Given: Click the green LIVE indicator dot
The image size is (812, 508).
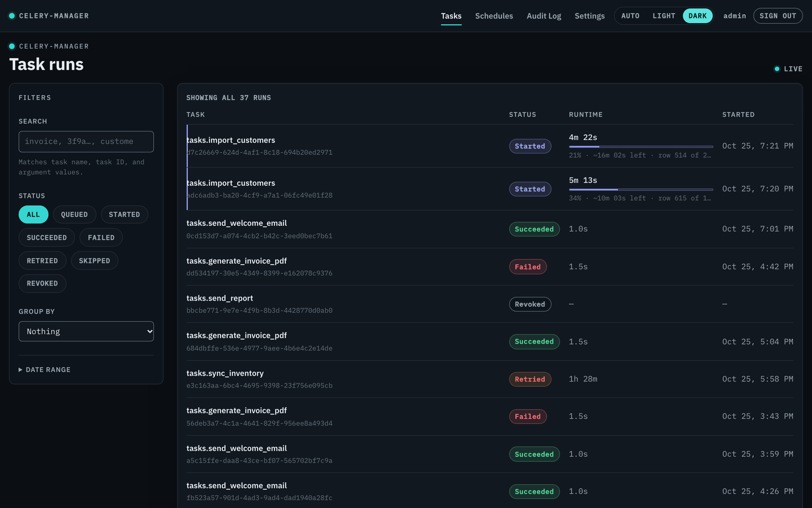Looking at the screenshot, I should (777, 69).
